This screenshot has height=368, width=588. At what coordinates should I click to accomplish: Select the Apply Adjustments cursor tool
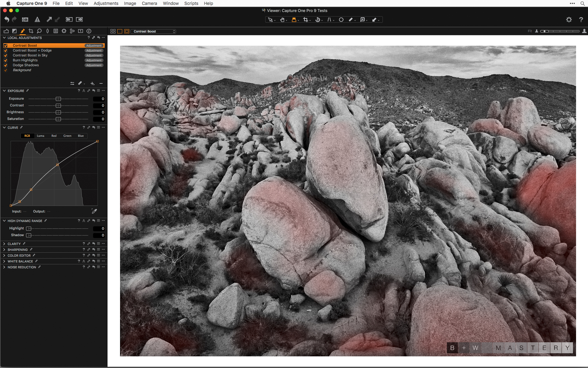click(x=374, y=20)
